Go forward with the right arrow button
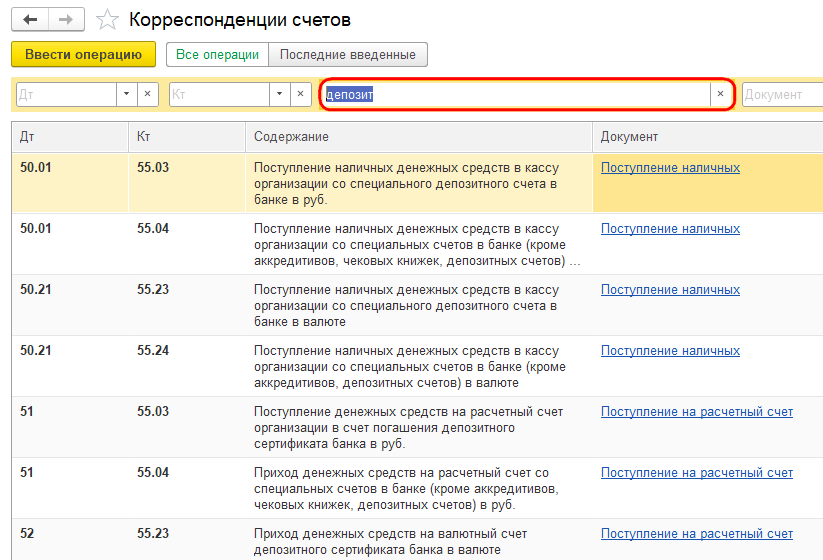 (66, 20)
